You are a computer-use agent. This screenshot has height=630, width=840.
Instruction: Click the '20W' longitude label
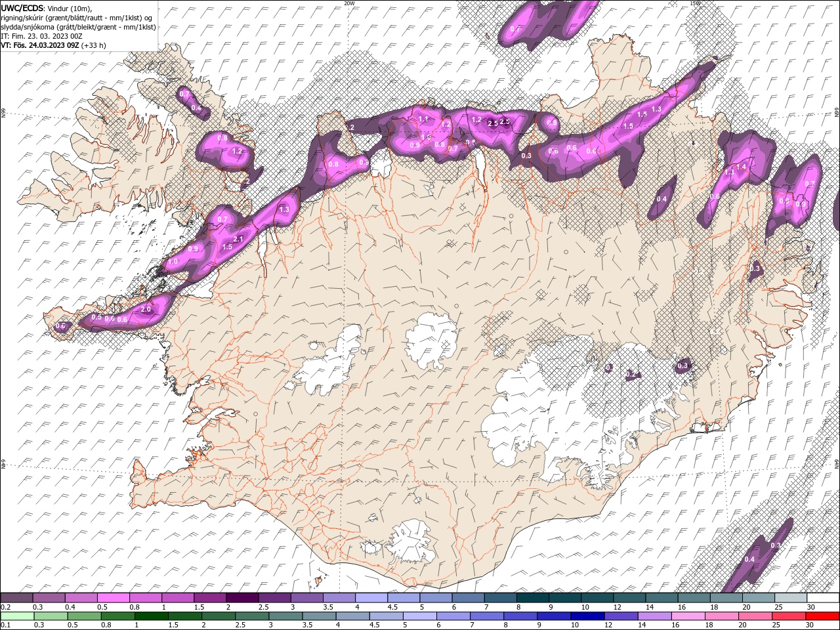(x=349, y=3)
